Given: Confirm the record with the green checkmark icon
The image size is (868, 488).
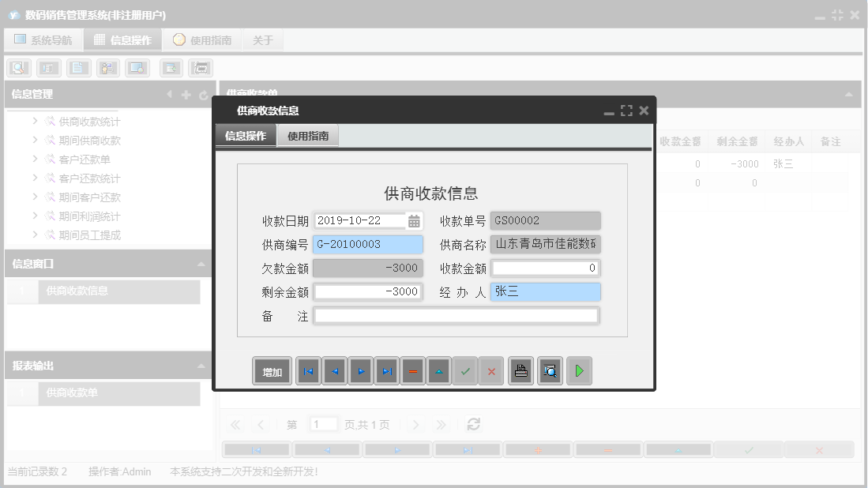Looking at the screenshot, I should [465, 370].
